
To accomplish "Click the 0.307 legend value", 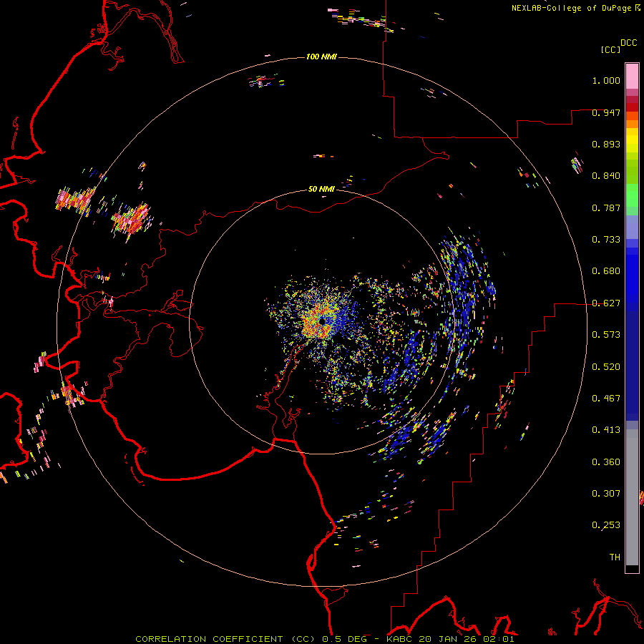I will 606,494.
